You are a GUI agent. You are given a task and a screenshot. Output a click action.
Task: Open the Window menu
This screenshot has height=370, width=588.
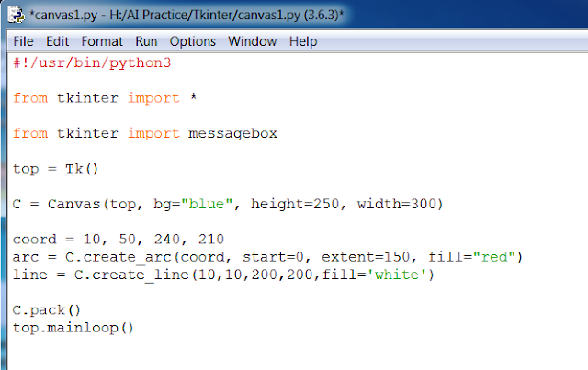(253, 41)
